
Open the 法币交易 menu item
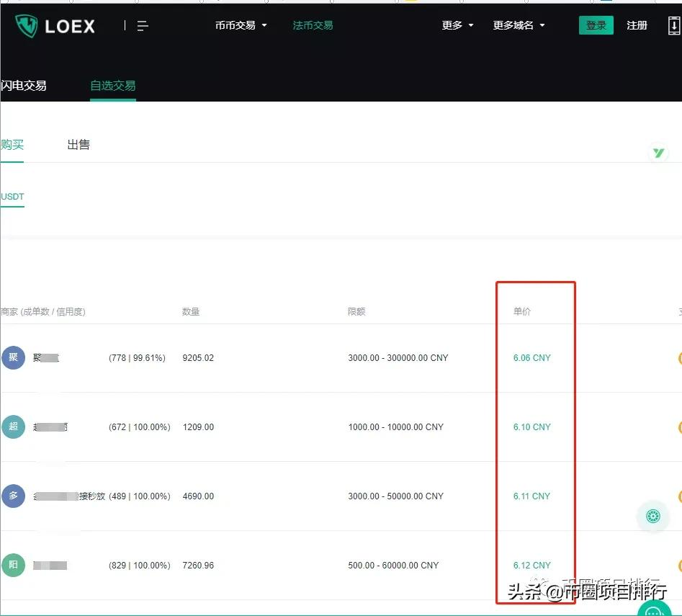[313, 26]
